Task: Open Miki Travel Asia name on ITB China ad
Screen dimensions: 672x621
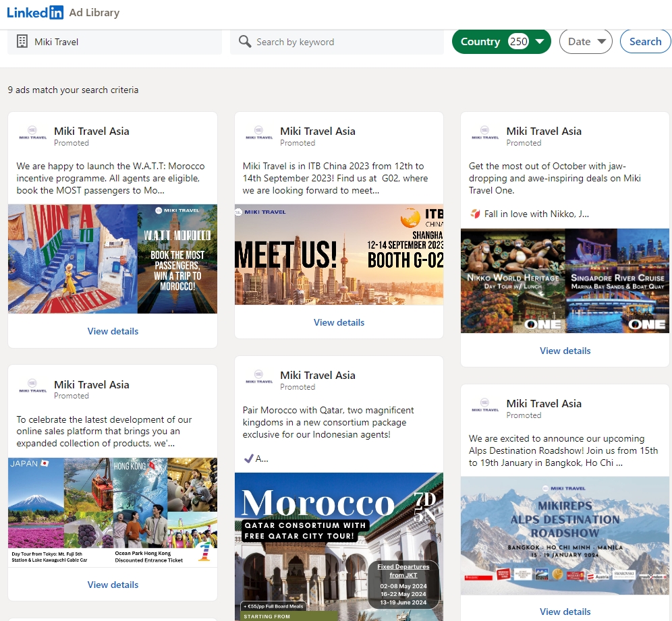Action: click(318, 131)
